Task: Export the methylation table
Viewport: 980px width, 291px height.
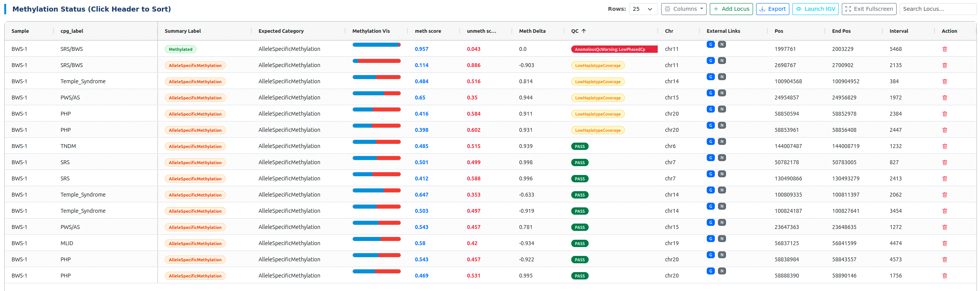Action: pyautogui.click(x=772, y=9)
